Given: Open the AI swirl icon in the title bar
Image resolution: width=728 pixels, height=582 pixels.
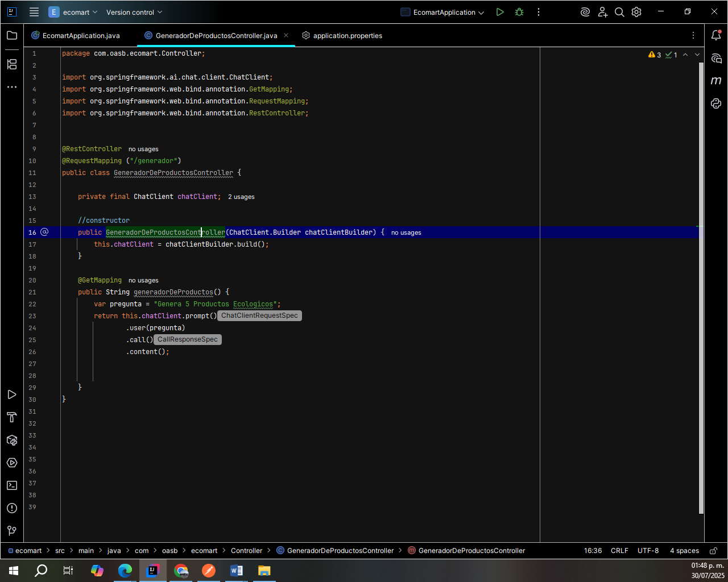Looking at the screenshot, I should pos(585,12).
